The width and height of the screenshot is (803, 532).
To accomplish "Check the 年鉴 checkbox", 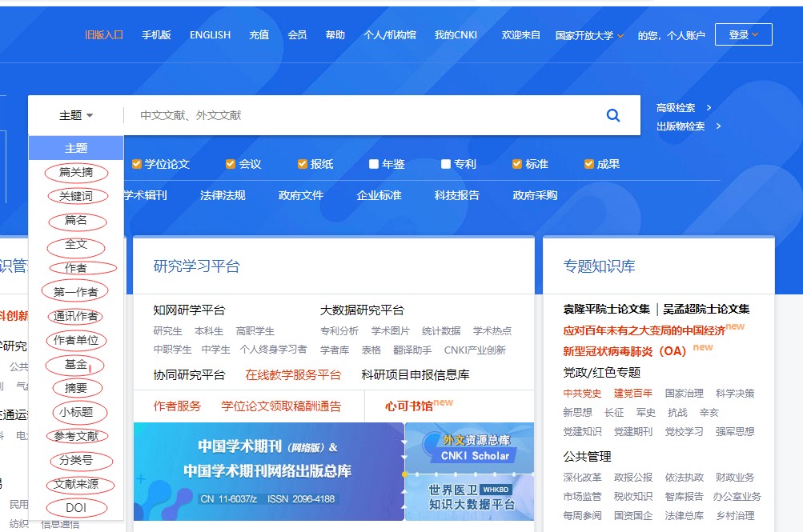I will (374, 164).
